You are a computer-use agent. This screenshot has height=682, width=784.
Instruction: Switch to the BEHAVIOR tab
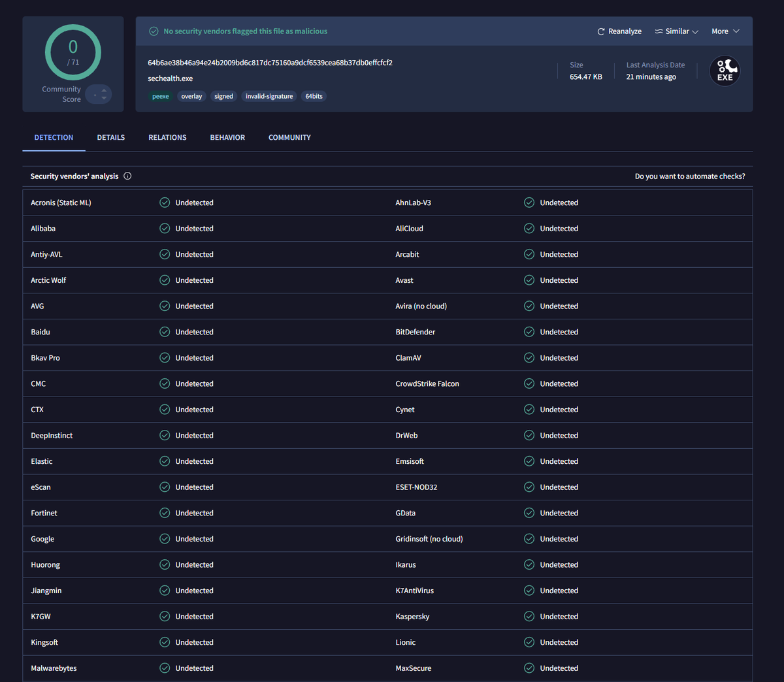pyautogui.click(x=227, y=137)
